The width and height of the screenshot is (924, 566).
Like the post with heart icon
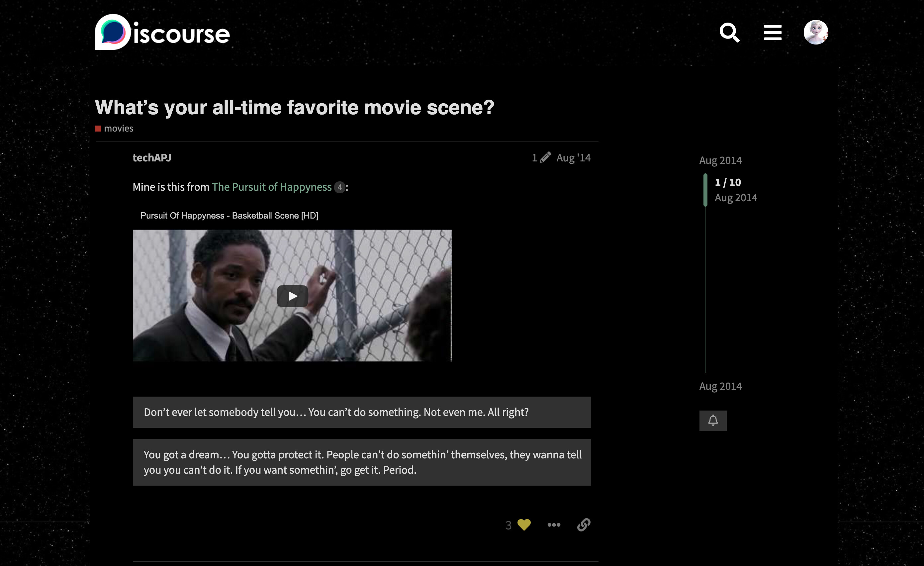click(524, 524)
